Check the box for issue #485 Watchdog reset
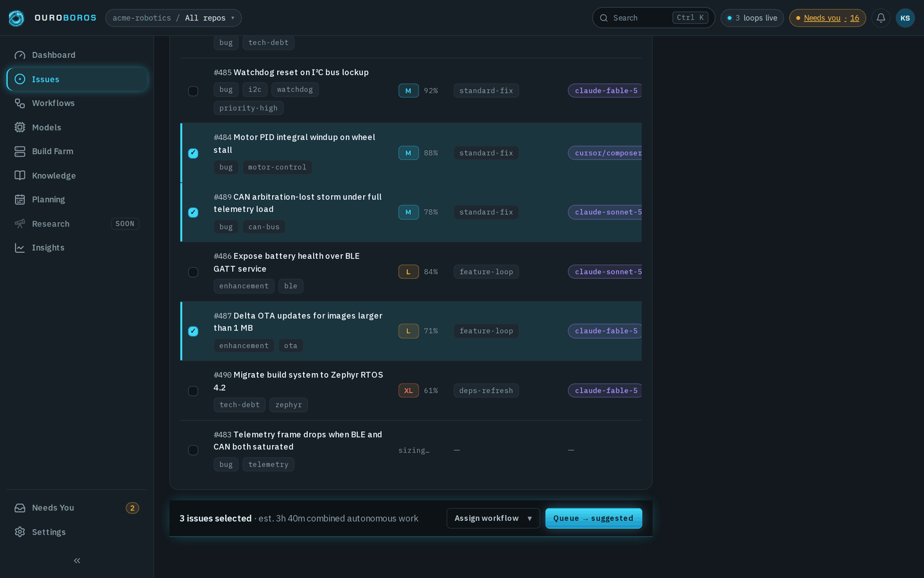 point(193,91)
